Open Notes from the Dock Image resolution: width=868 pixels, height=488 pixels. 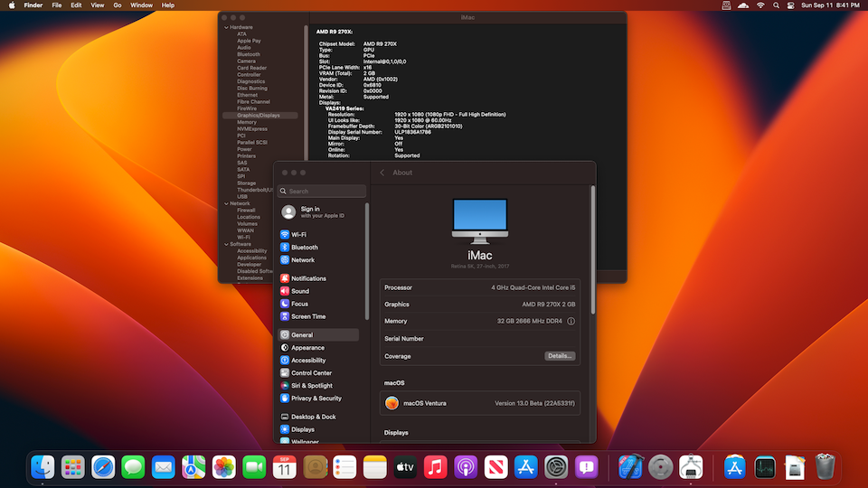click(374, 467)
